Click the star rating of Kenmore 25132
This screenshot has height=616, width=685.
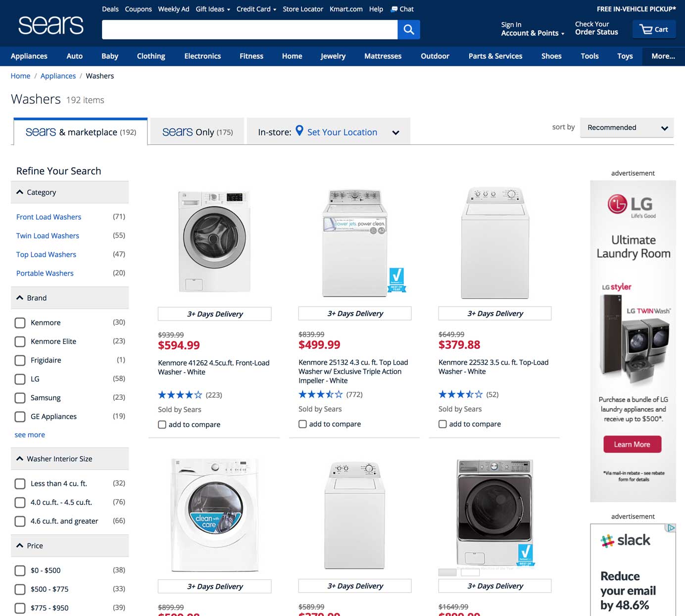tap(320, 394)
